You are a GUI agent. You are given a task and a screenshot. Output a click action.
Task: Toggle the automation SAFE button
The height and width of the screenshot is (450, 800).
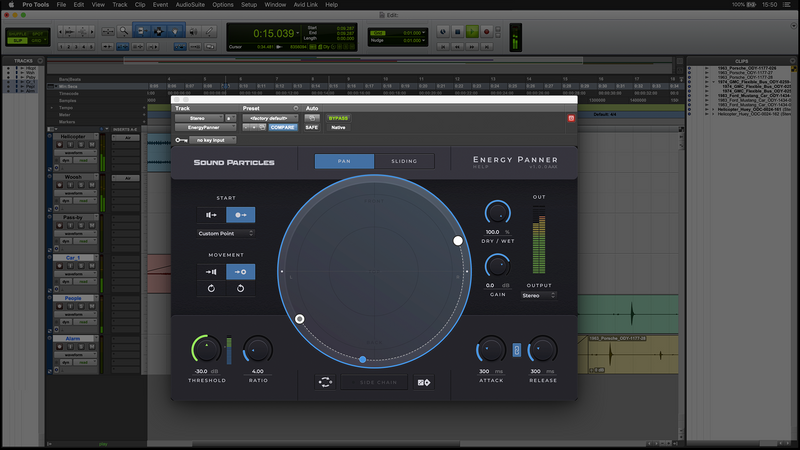tap(312, 128)
